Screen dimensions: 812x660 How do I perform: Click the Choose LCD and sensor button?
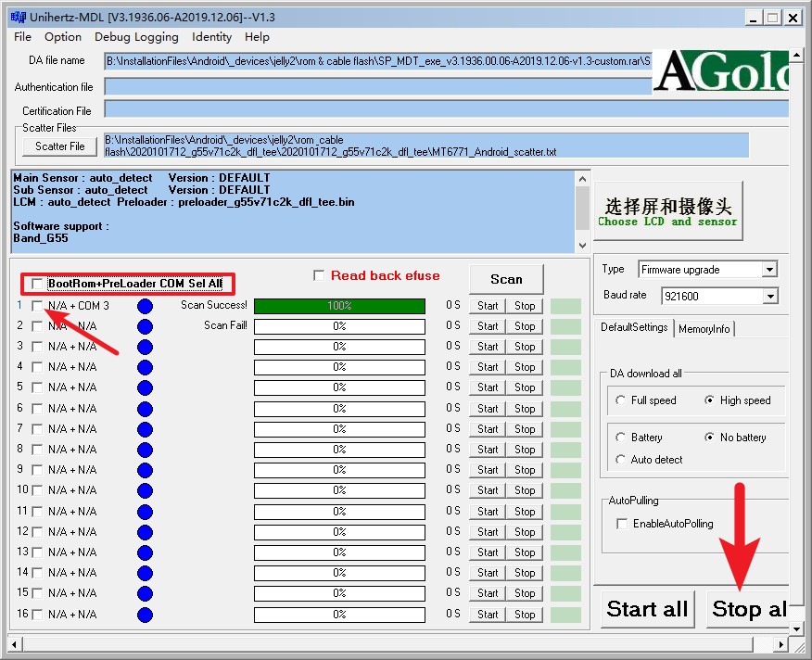[x=667, y=210]
